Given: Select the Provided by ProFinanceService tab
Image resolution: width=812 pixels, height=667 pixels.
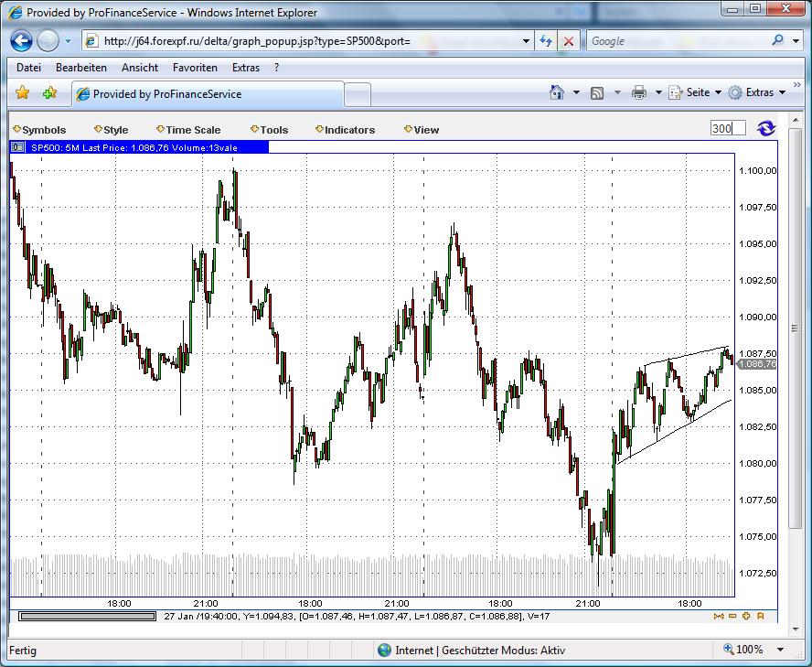Looking at the screenshot, I should click(208, 94).
